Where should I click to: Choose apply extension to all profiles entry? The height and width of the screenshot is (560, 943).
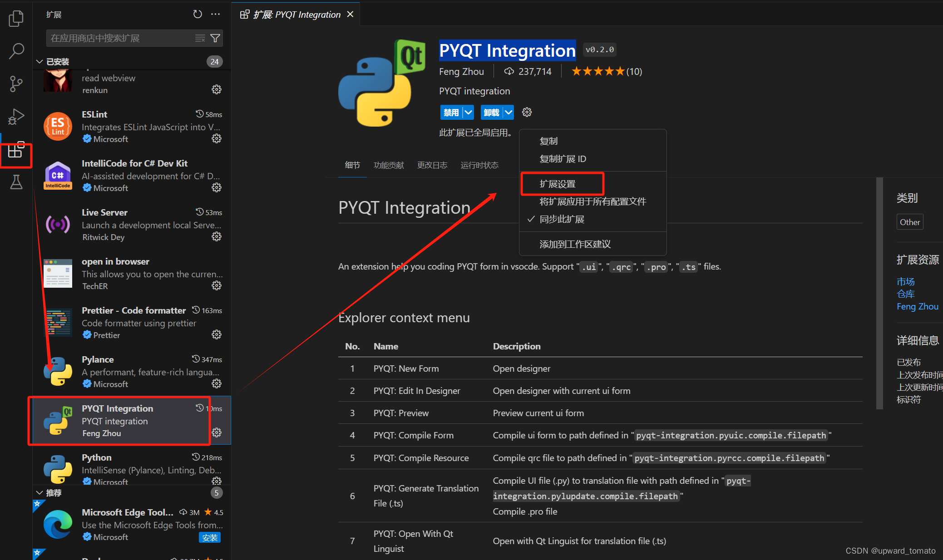[593, 201]
